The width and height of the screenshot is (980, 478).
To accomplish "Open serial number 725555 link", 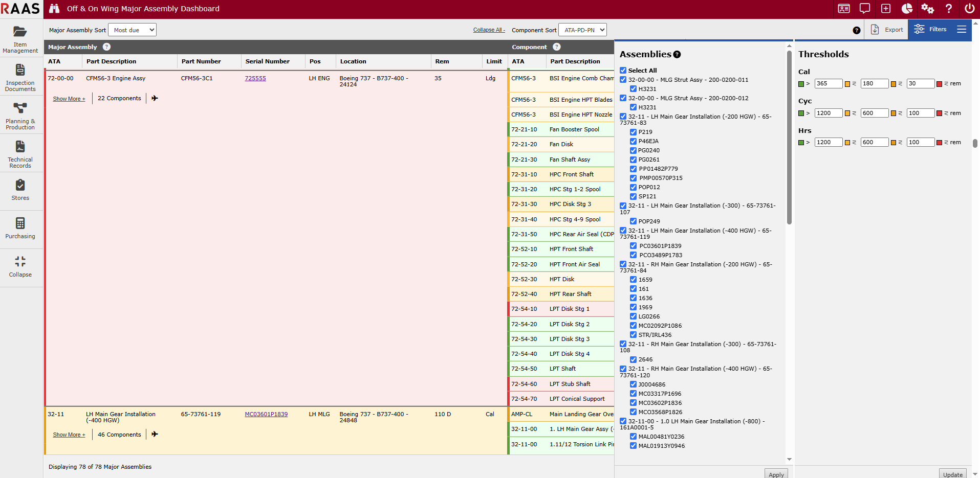I will 255,78.
